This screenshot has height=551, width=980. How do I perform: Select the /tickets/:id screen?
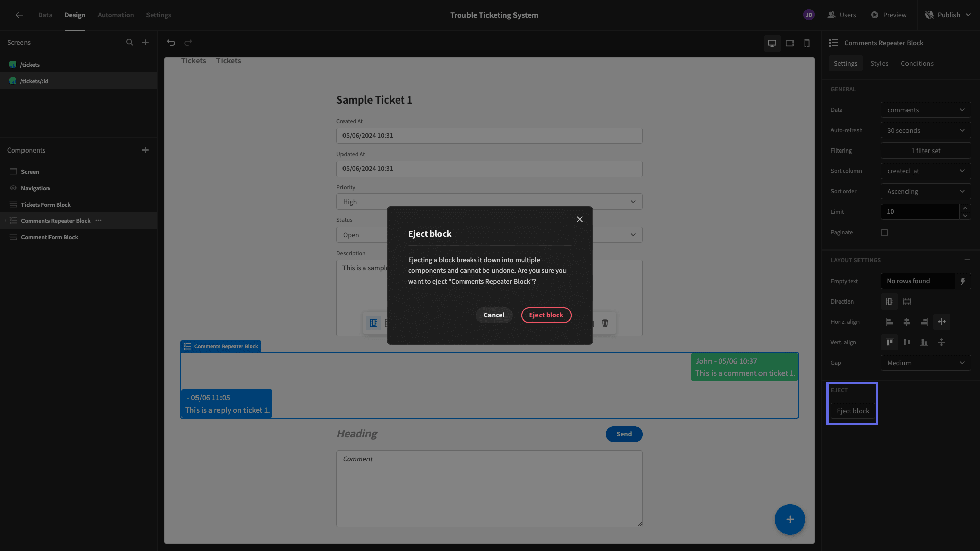click(x=79, y=81)
